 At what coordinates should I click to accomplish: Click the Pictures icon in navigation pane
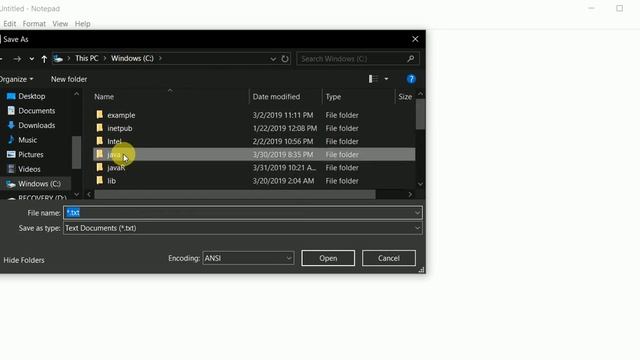coord(11,154)
